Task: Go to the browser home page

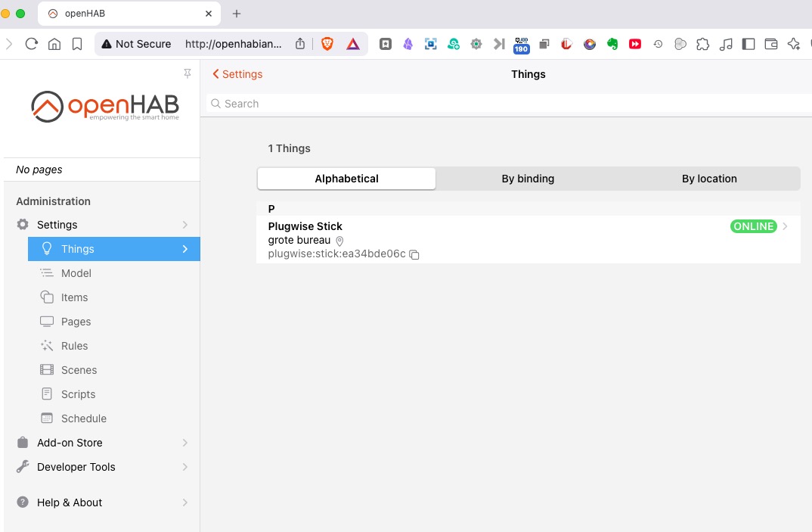Action: coord(54,44)
